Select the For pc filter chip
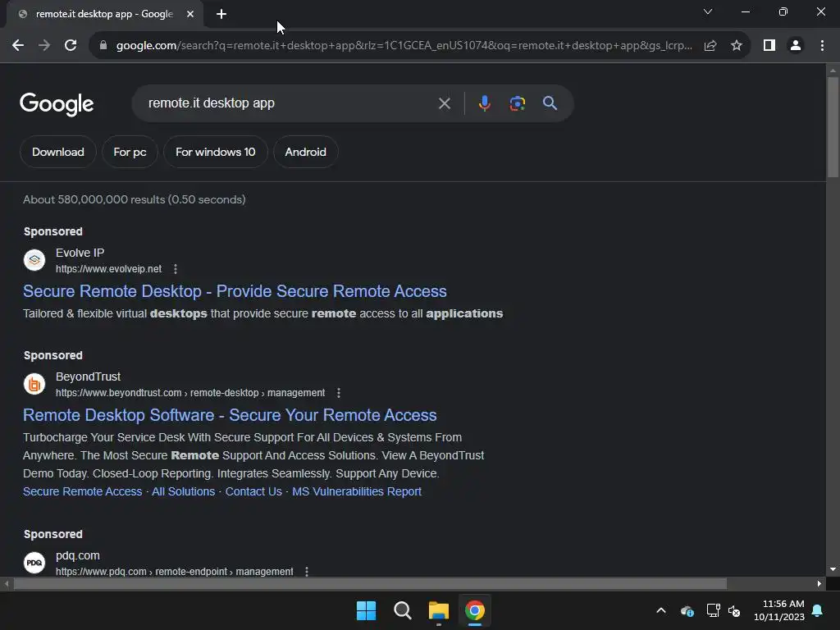The width and height of the screenshot is (840, 630). pos(130,152)
